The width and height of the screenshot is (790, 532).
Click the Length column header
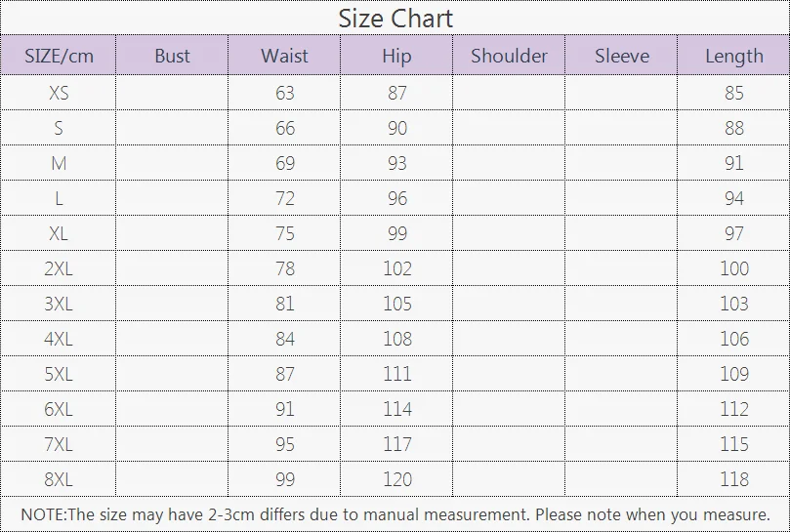[x=734, y=55]
